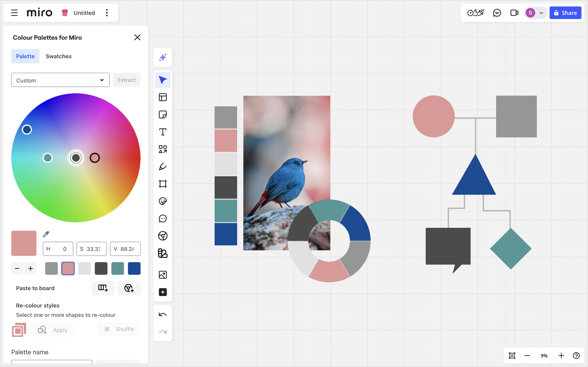
Task: Open Miro AI sparkle button
Action: point(163,58)
